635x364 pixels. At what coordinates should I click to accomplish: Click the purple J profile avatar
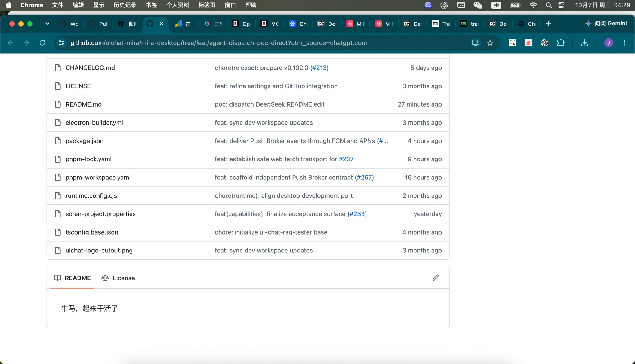click(x=609, y=43)
